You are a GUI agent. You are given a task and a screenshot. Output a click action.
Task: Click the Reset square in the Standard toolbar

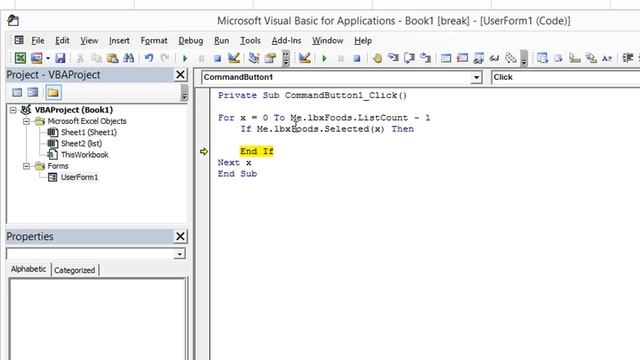[x=217, y=58]
